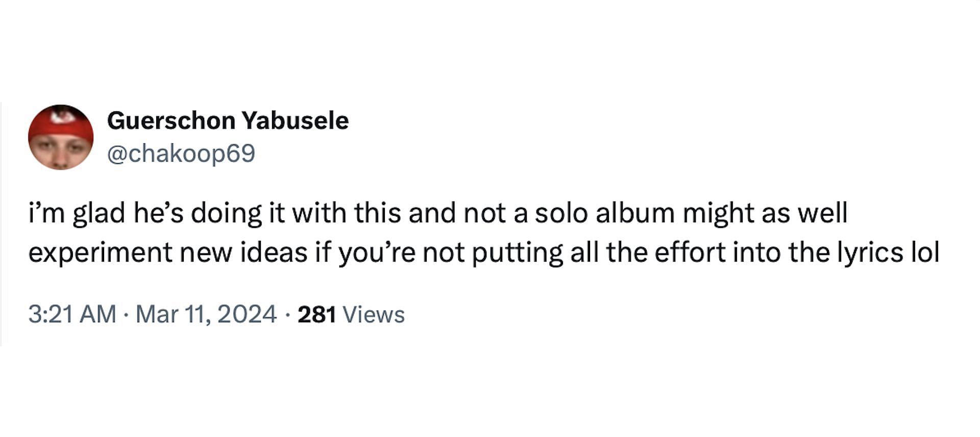Viewport: 980px width, 437px height.
Task: Click the words i'm glad in tweet
Action: 77,213
